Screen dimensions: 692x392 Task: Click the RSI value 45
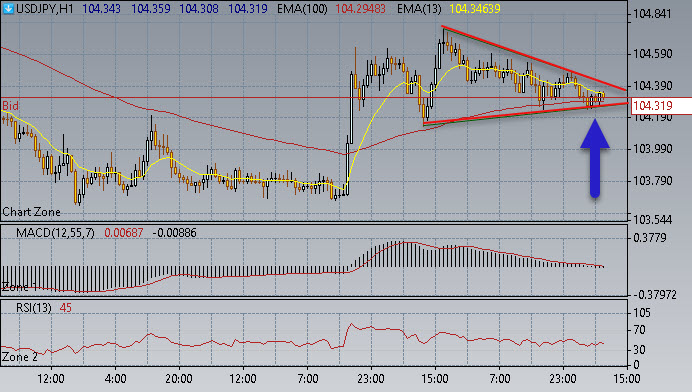coord(66,308)
